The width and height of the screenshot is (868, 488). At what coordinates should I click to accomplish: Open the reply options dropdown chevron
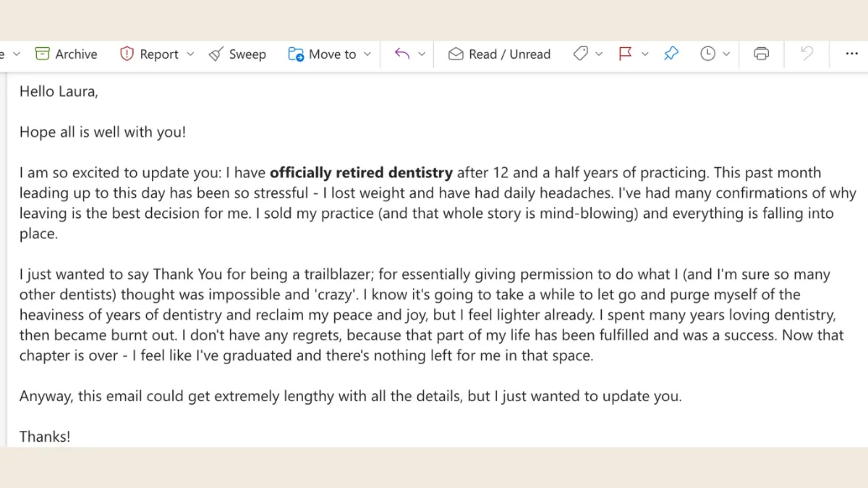coord(422,54)
